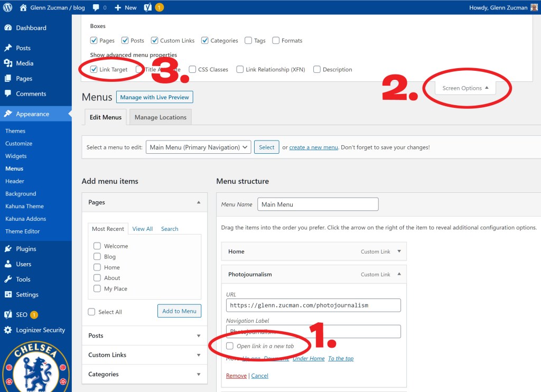Switch to View All pages tab
The height and width of the screenshot is (392, 541).
click(x=142, y=229)
